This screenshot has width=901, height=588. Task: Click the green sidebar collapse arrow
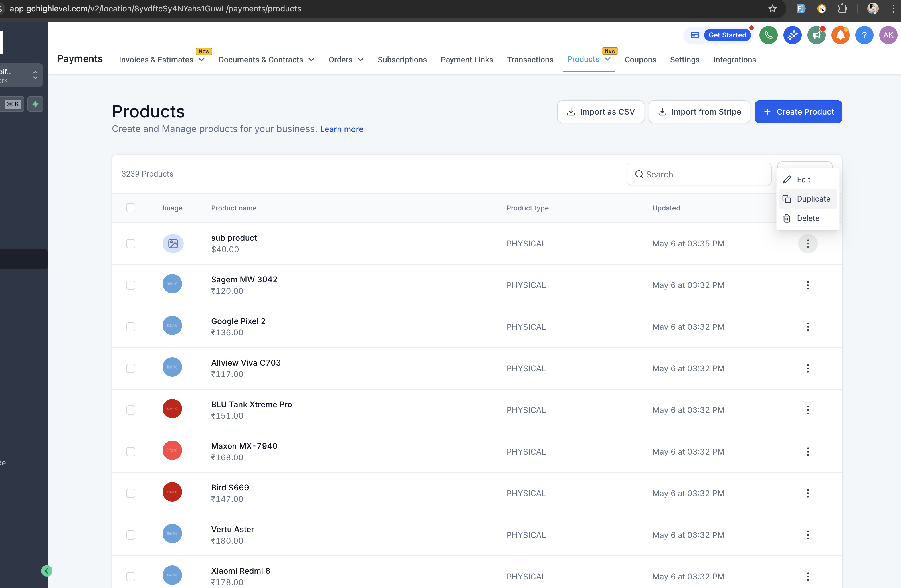47,571
